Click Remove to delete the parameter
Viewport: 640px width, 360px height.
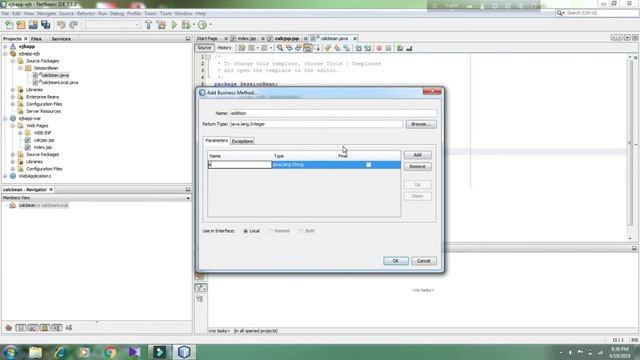[x=417, y=167]
